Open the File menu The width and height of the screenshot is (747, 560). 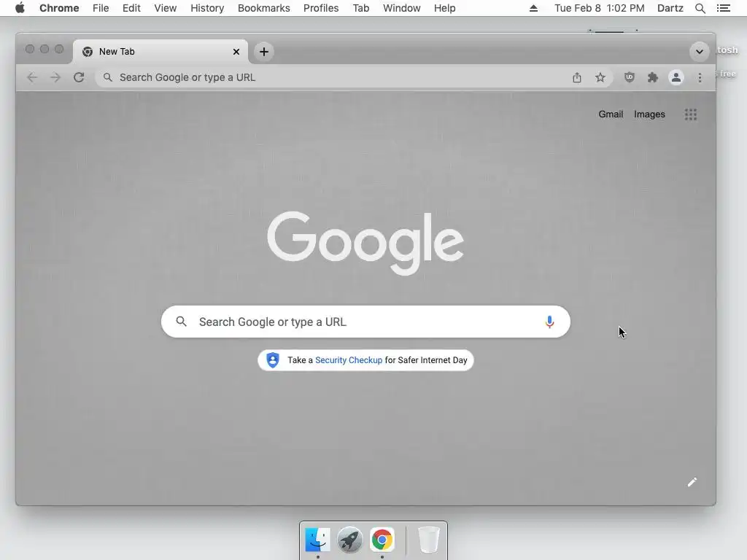[101, 8]
